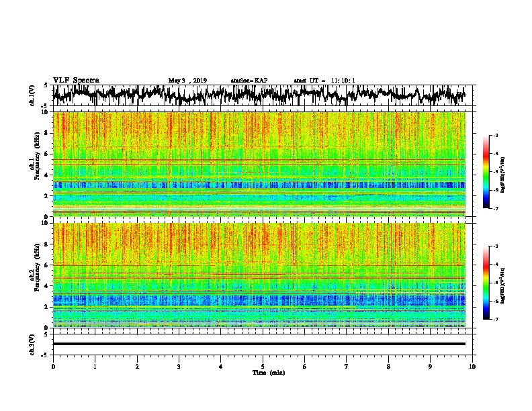
Task: Click the time axis tick label '3'
Action: pos(179,366)
